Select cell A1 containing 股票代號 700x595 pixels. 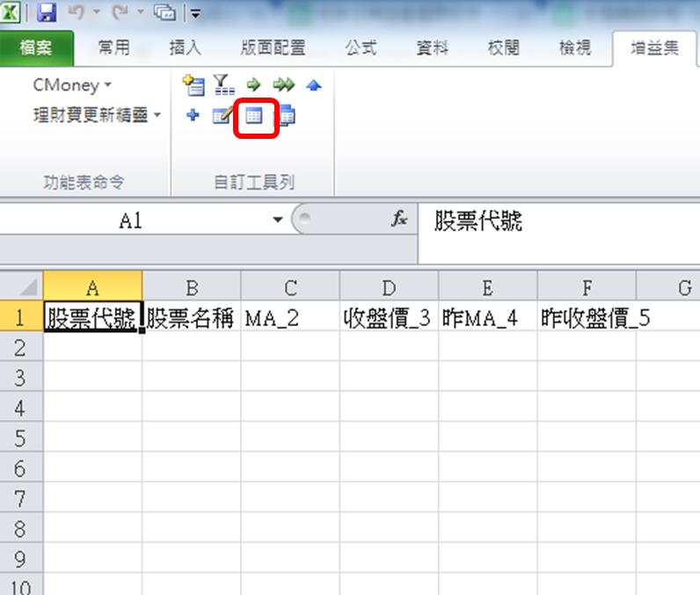[x=93, y=317]
